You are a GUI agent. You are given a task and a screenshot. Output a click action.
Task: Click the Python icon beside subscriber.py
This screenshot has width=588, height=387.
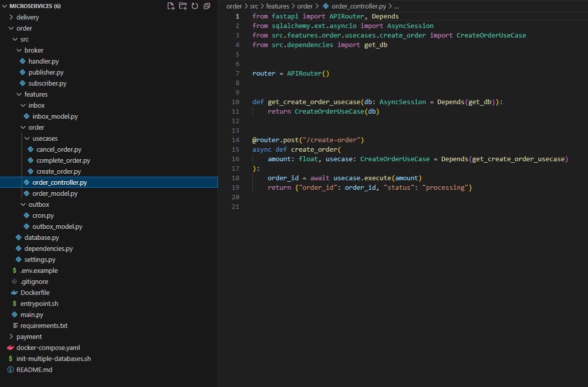click(23, 83)
